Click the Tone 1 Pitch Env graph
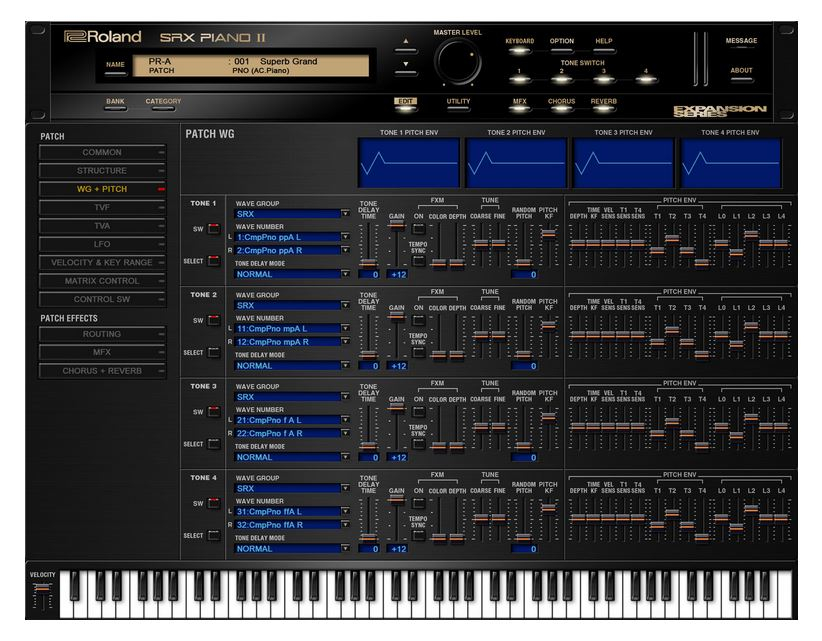This screenshot has height=641, width=822. coord(409,162)
